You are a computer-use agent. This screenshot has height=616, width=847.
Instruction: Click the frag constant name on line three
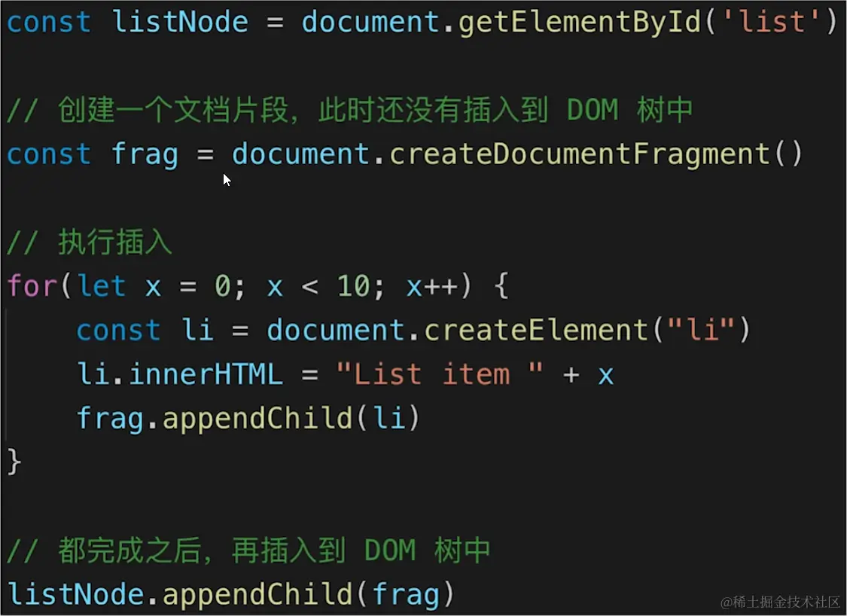point(145,155)
